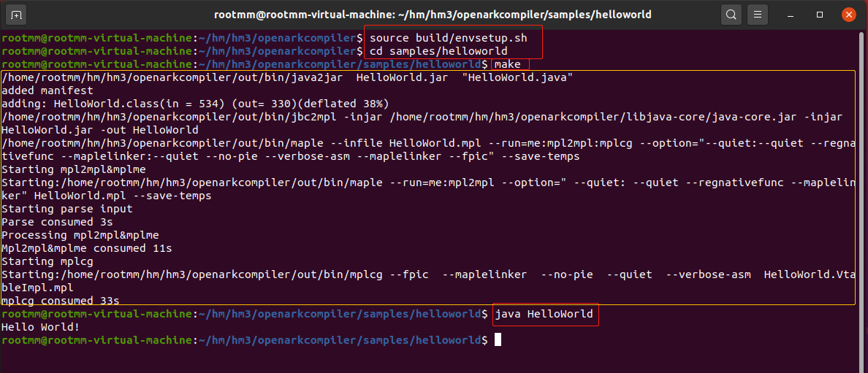Click the 'java HelloWorld' command
868x373 pixels.
click(x=544, y=315)
